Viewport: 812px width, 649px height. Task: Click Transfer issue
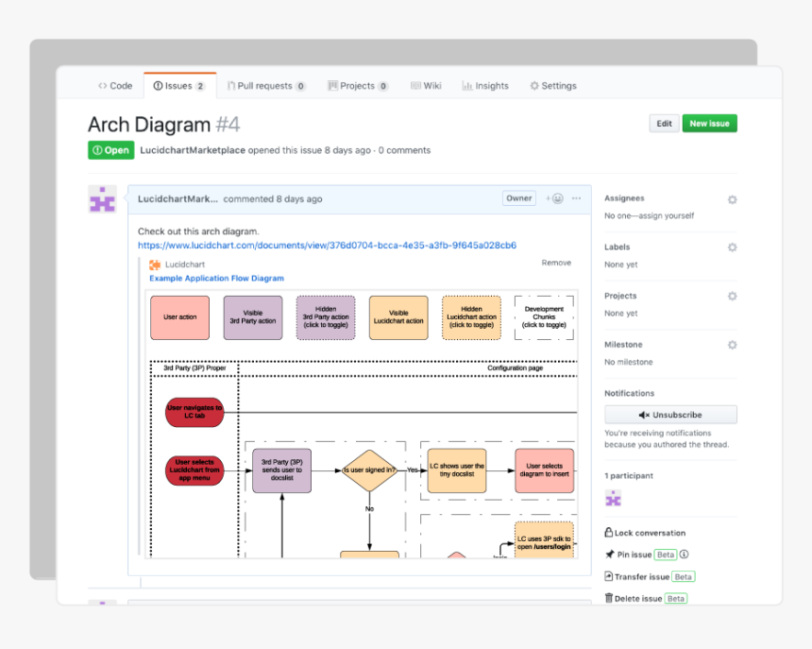[x=637, y=576]
